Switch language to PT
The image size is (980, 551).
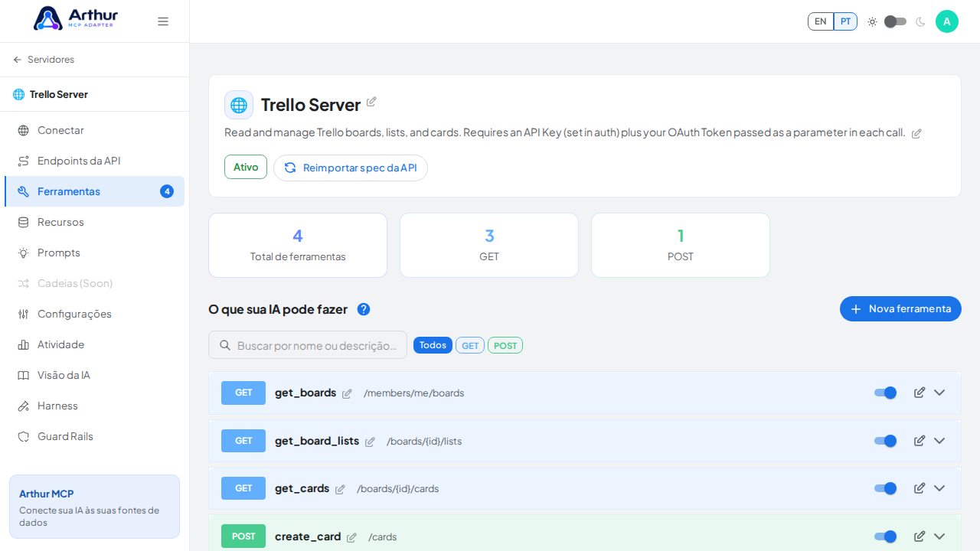click(x=845, y=21)
